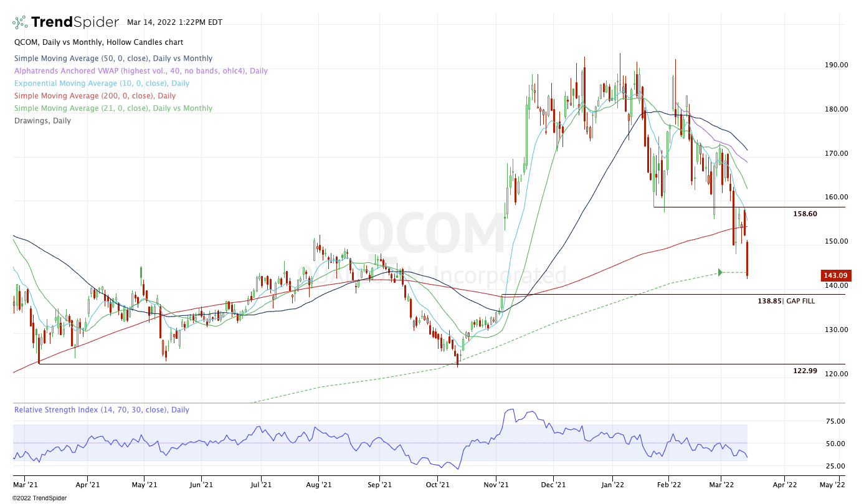Click the May '22 date axis label
This screenshot has width=864, height=504.
coord(832,483)
